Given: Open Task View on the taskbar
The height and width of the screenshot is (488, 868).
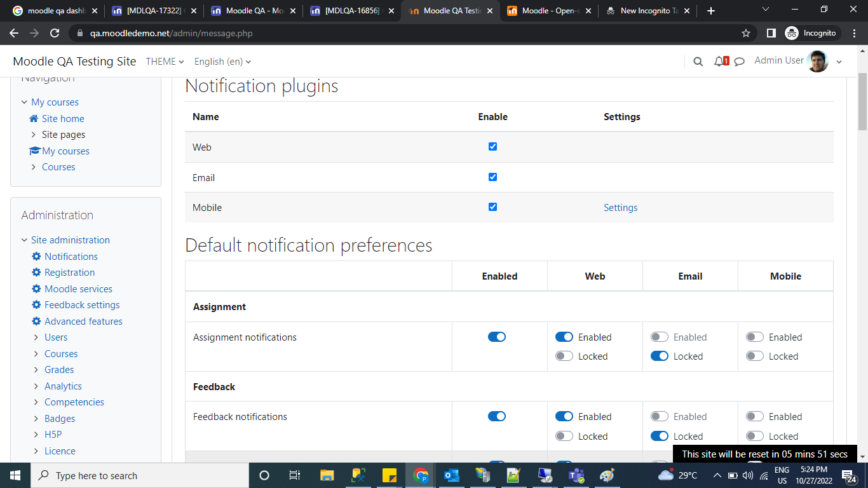Looking at the screenshot, I should 295,475.
